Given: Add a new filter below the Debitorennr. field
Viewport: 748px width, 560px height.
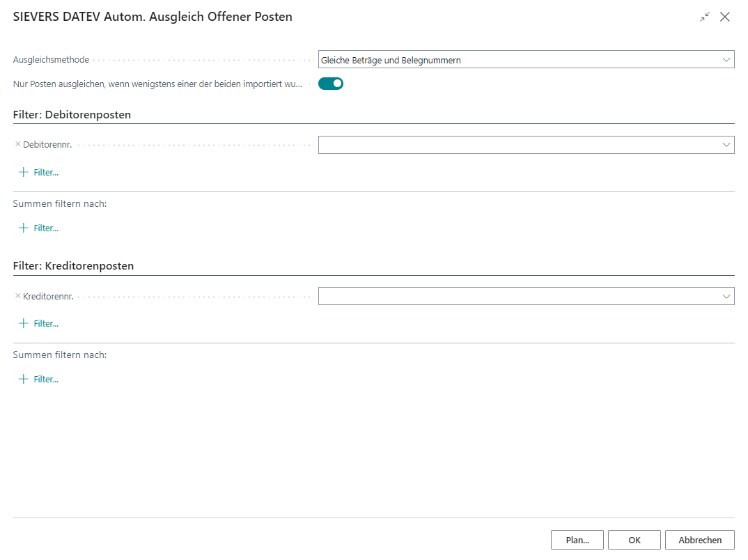Looking at the screenshot, I should point(39,172).
